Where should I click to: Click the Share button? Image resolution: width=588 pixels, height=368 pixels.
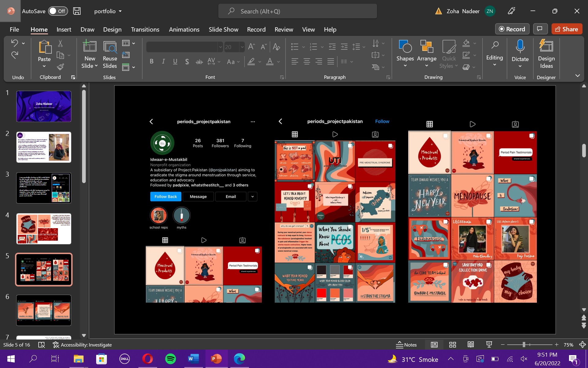coord(567,29)
